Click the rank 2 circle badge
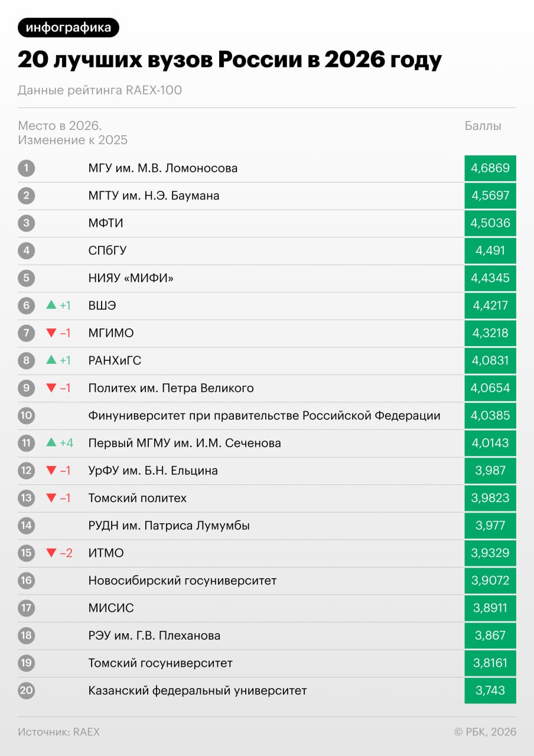The width and height of the screenshot is (534, 756). click(x=27, y=195)
